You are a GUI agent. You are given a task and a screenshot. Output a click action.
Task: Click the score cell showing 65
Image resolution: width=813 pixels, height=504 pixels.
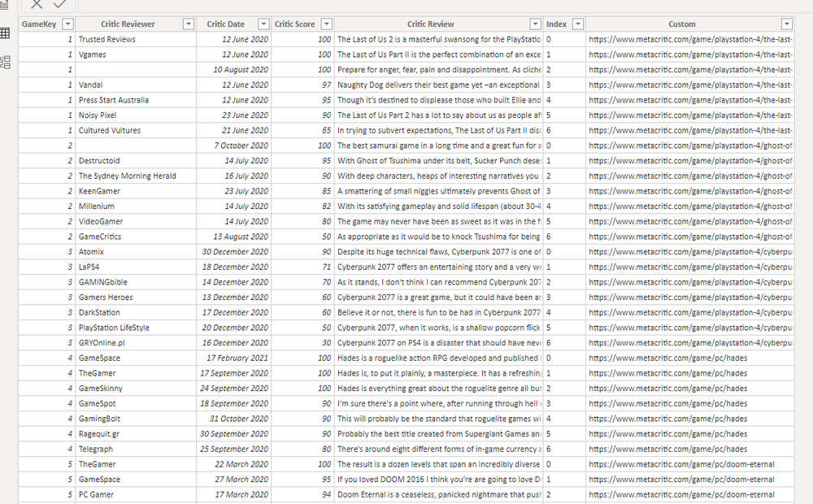coord(302,131)
